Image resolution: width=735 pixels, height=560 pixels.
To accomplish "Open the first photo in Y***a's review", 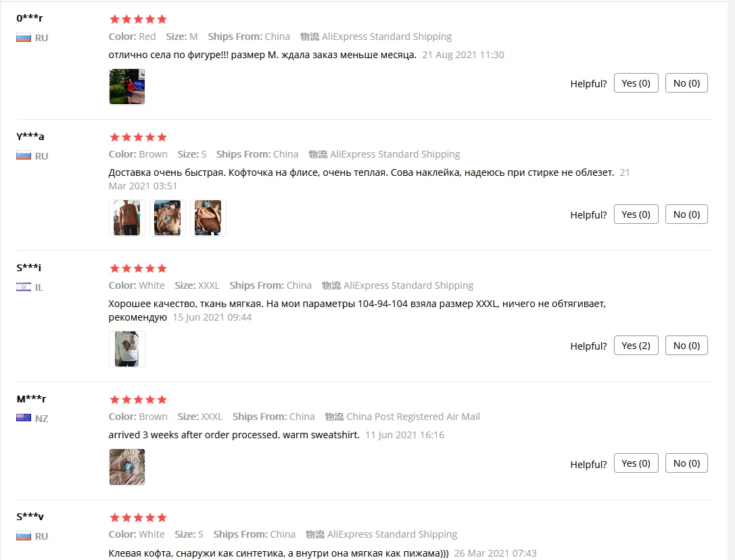I will 127,218.
